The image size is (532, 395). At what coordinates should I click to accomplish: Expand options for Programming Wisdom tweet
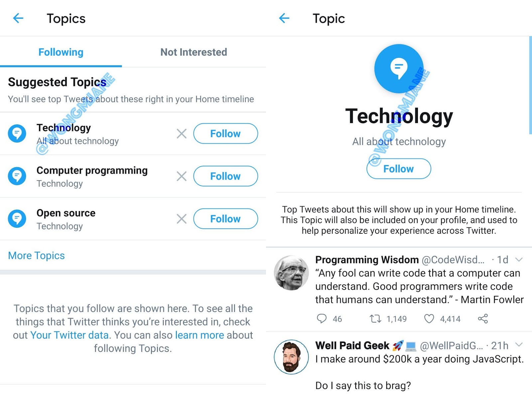click(519, 259)
